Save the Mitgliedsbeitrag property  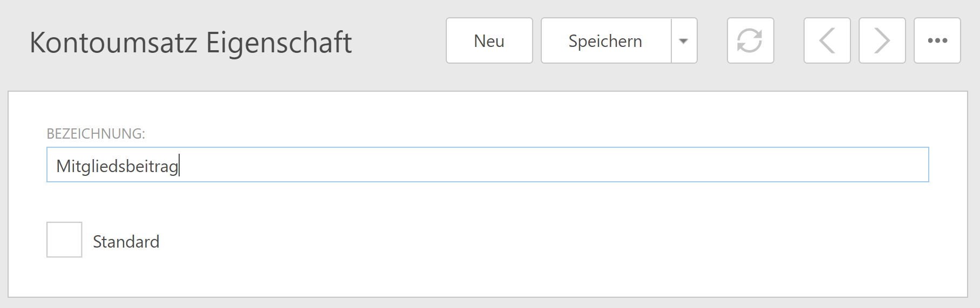coord(605,41)
